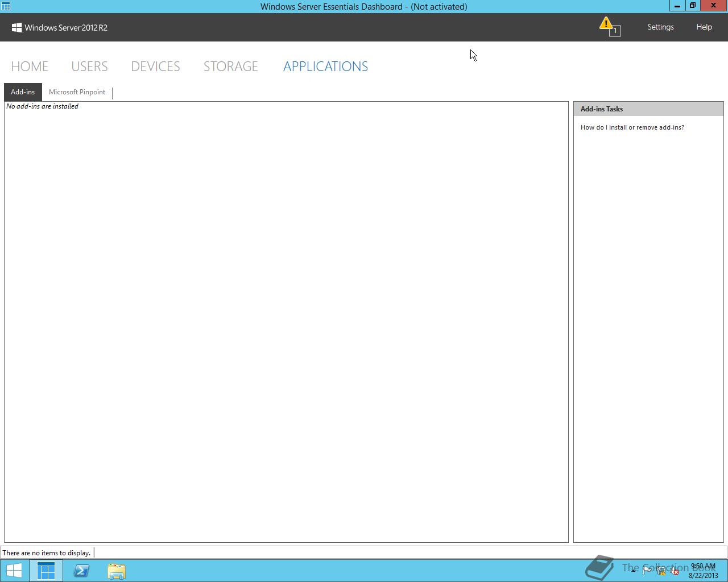Open the alert warning icon with badge
The width and height of the screenshot is (728, 582).
tap(609, 27)
